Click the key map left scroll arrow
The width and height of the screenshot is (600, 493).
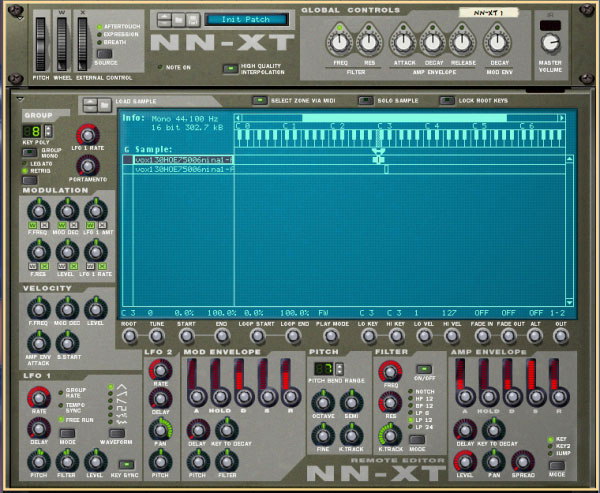(x=238, y=118)
